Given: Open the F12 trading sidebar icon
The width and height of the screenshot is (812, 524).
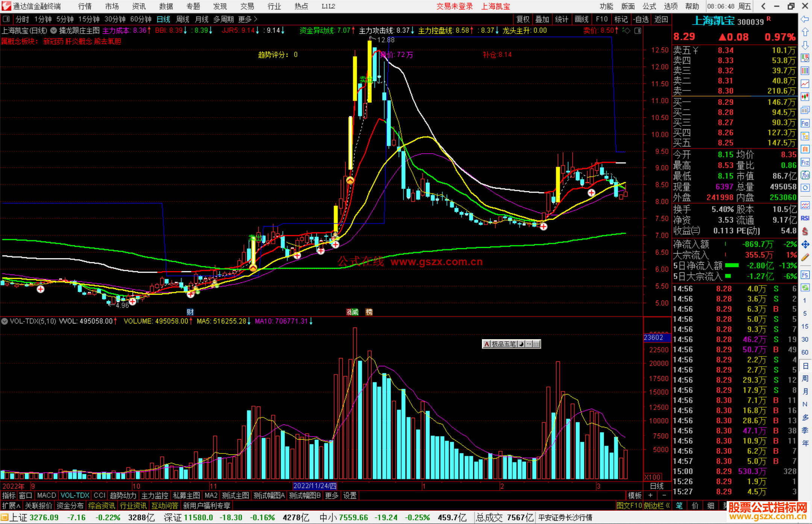Looking at the screenshot, I should [805, 163].
